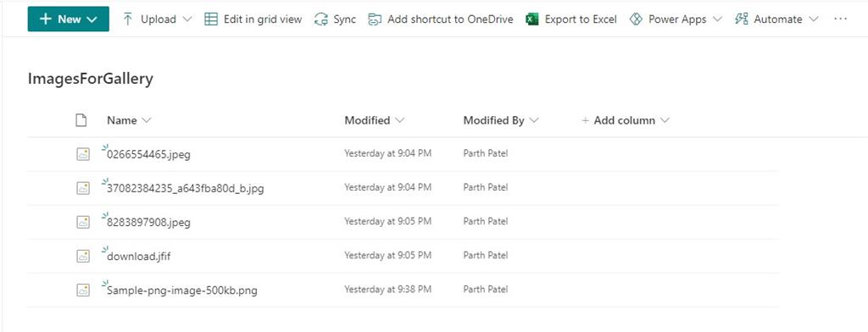Open the Name column sort dropdown
The height and width of the screenshot is (332, 868).
click(147, 120)
